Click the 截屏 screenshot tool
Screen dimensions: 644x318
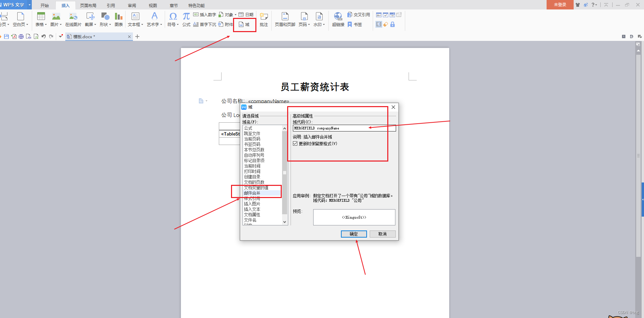[90, 19]
